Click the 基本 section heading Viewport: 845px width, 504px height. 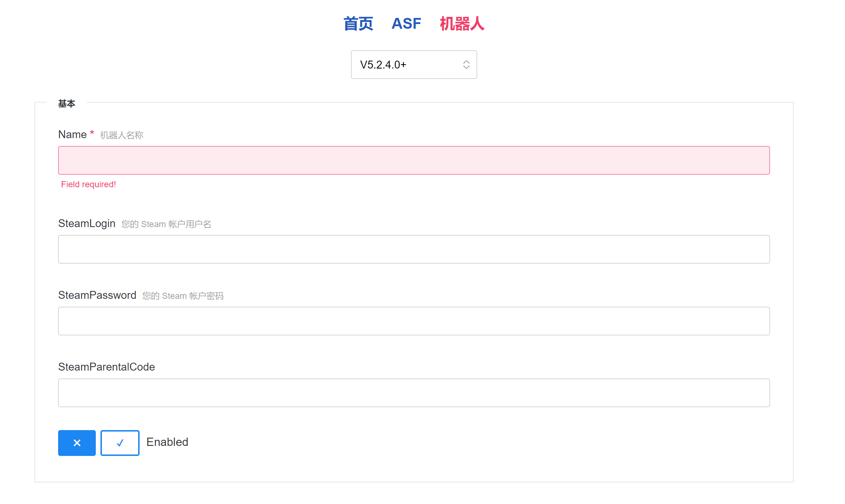[x=66, y=104]
